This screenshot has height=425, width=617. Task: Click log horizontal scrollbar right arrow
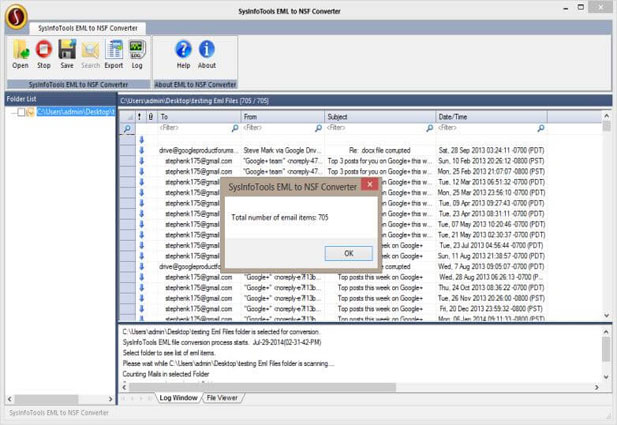click(597, 387)
